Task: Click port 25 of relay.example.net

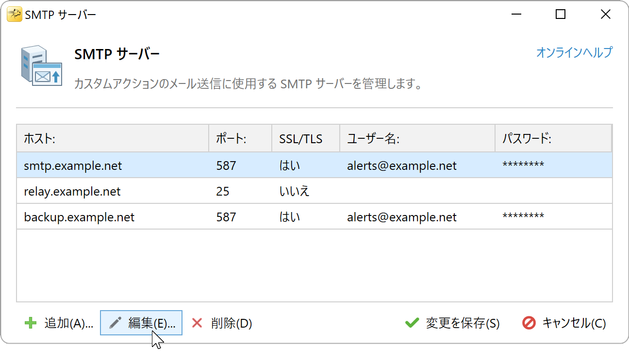Action: pyautogui.click(x=223, y=192)
